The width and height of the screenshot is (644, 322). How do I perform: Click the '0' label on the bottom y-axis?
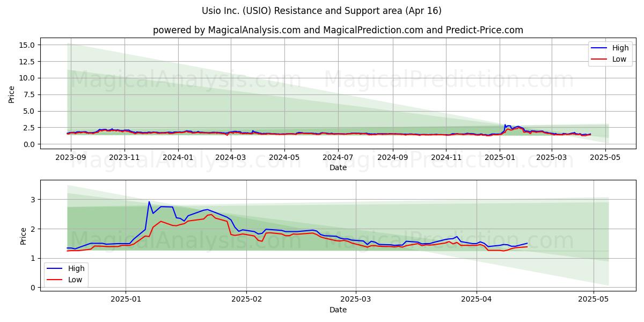[34, 288]
